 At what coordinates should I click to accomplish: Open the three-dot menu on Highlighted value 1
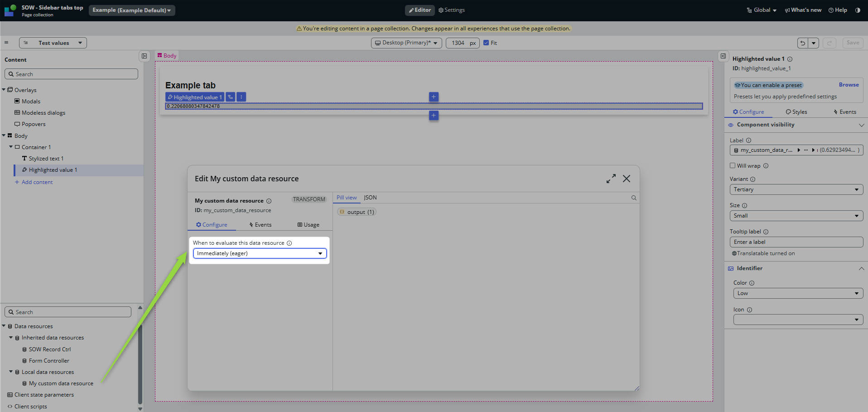pyautogui.click(x=241, y=97)
